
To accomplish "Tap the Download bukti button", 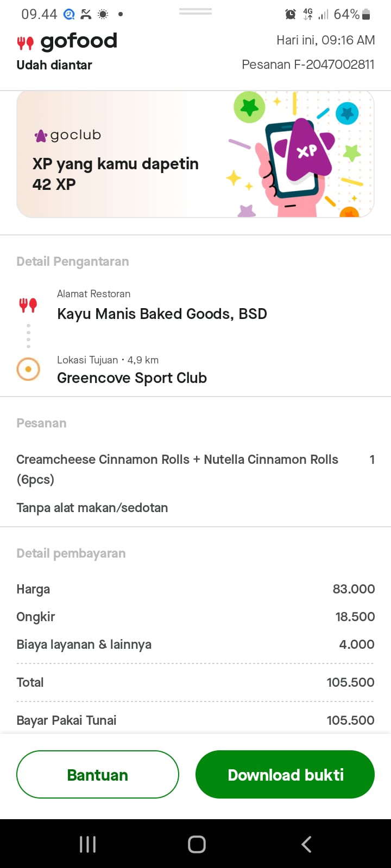I will [285, 775].
